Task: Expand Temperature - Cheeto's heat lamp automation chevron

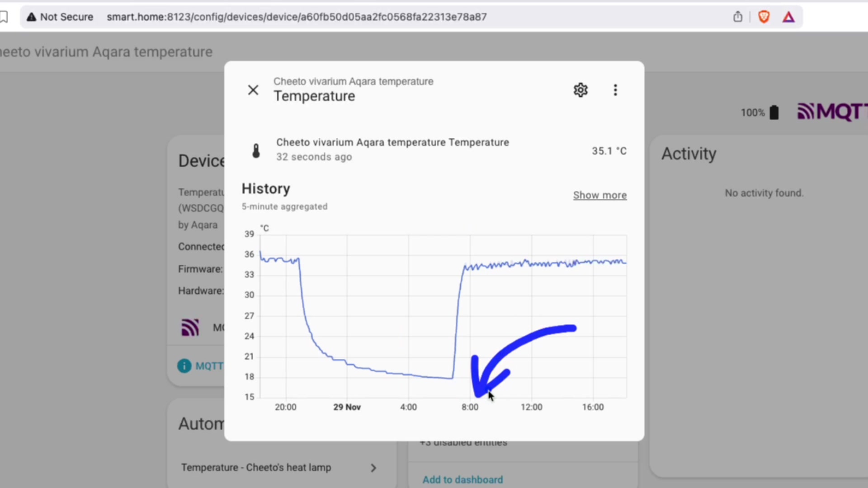Action: (373, 468)
